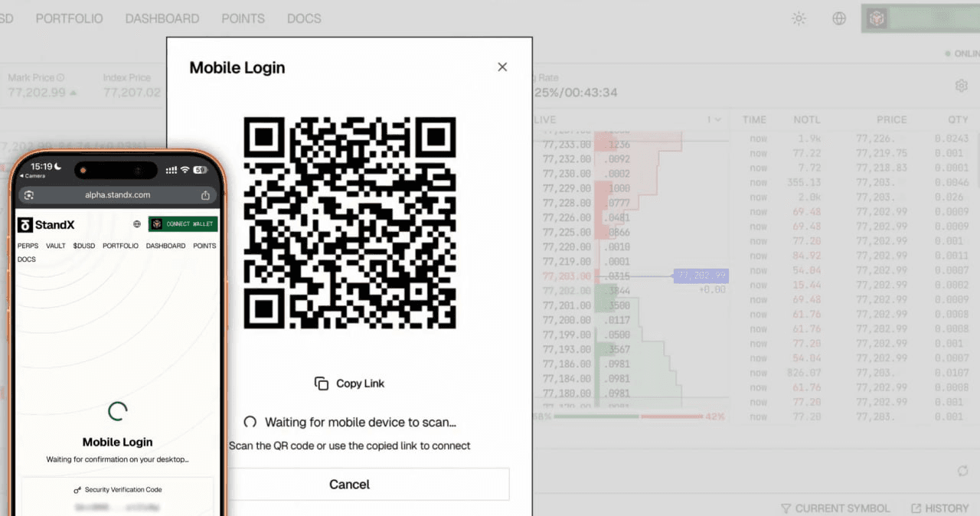Image resolution: width=980 pixels, height=516 pixels.
Task: Open DASHBOARD in the desktop top navigation
Action: coord(162,18)
